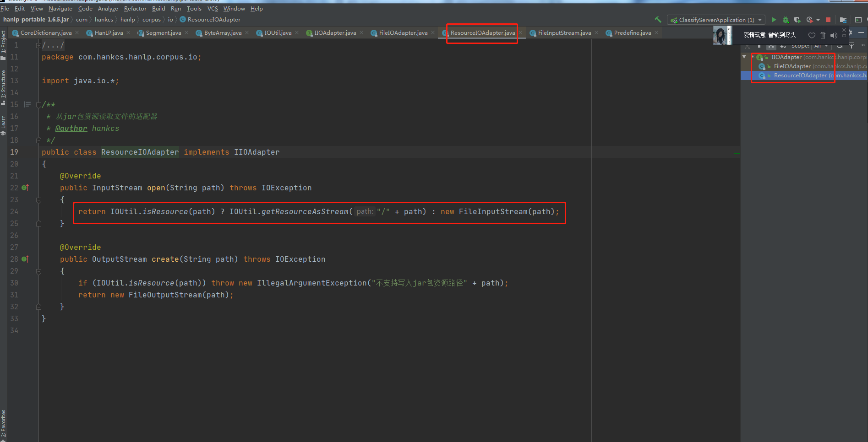Open the Scope All dropdown

(821, 46)
